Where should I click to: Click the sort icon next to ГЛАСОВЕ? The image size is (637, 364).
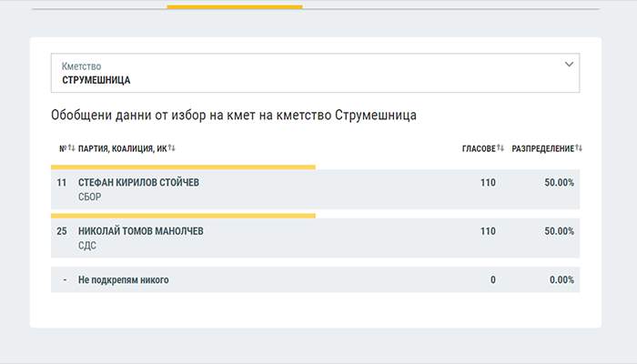pyautogui.click(x=500, y=148)
